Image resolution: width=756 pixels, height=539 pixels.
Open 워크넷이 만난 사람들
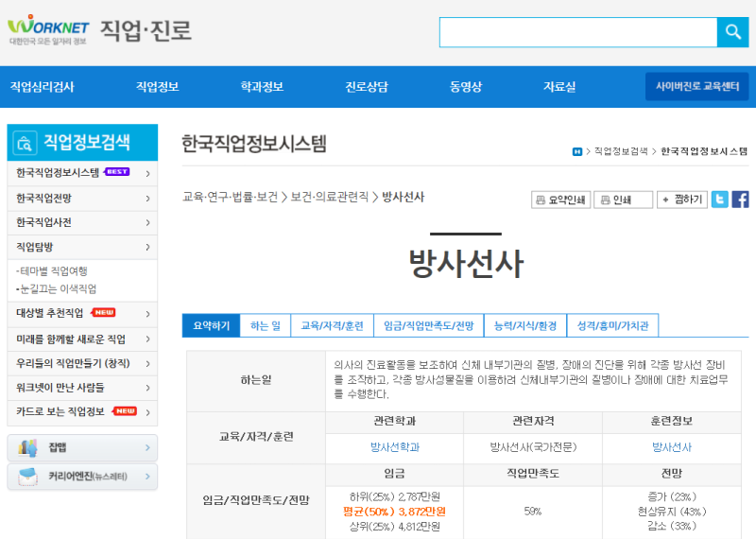tap(60, 388)
